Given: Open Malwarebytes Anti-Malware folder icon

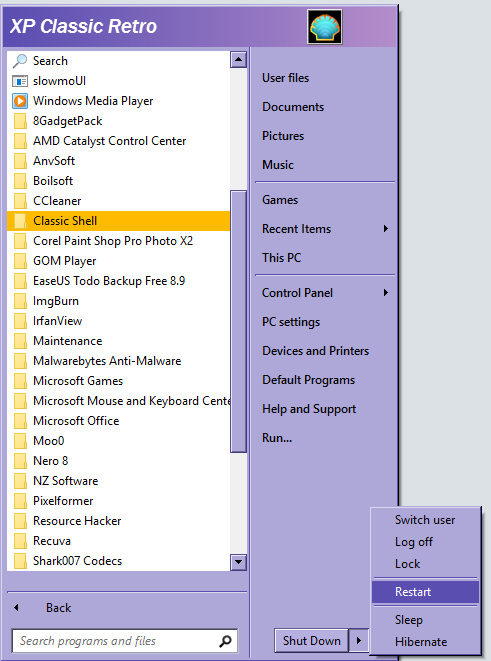Looking at the screenshot, I should [x=20, y=361].
